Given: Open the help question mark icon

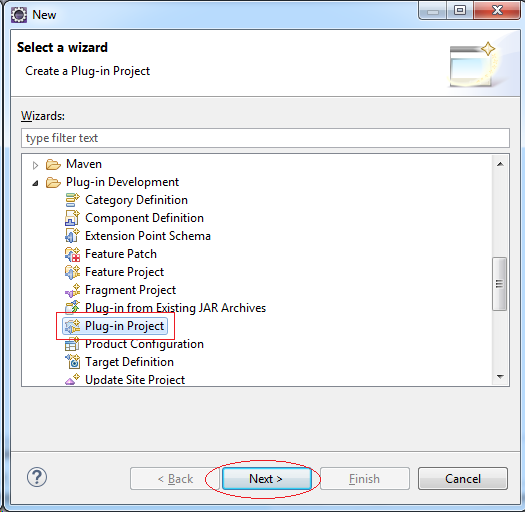Looking at the screenshot, I should point(37,477).
